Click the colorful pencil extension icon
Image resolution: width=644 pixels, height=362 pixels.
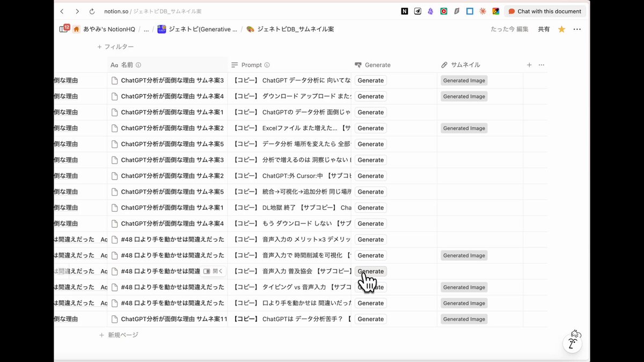496,11
